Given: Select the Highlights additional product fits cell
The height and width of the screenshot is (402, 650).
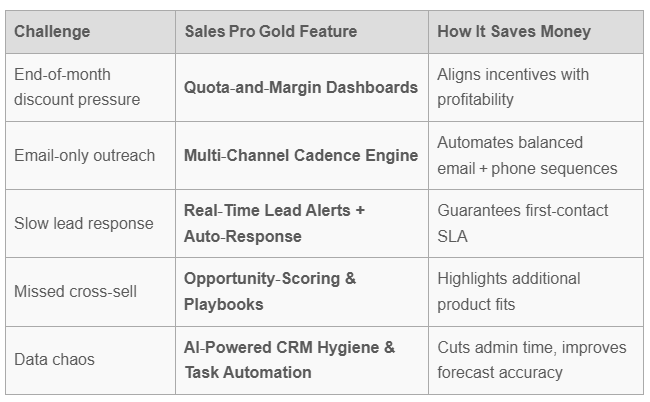Looking at the screenshot, I should 508,291.
